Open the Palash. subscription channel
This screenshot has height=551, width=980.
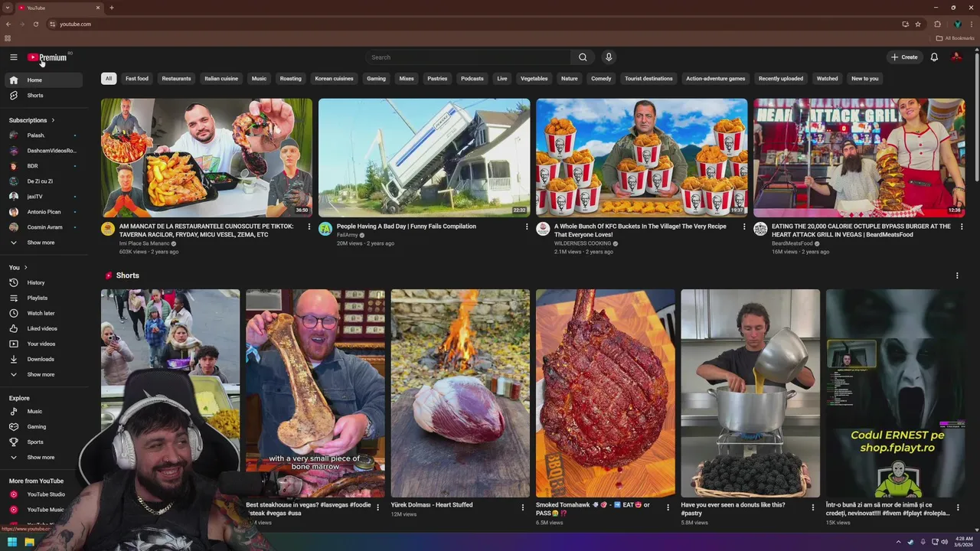(x=43, y=135)
